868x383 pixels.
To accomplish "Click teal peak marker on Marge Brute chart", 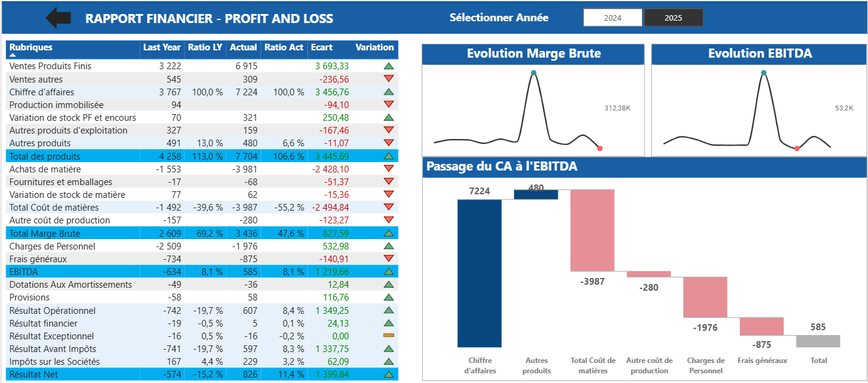I will pos(533,73).
